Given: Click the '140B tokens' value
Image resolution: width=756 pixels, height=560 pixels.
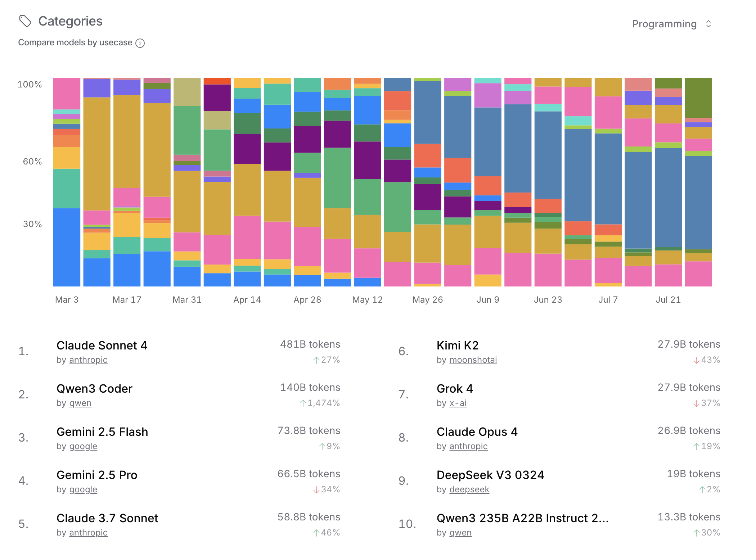Looking at the screenshot, I should point(310,388).
